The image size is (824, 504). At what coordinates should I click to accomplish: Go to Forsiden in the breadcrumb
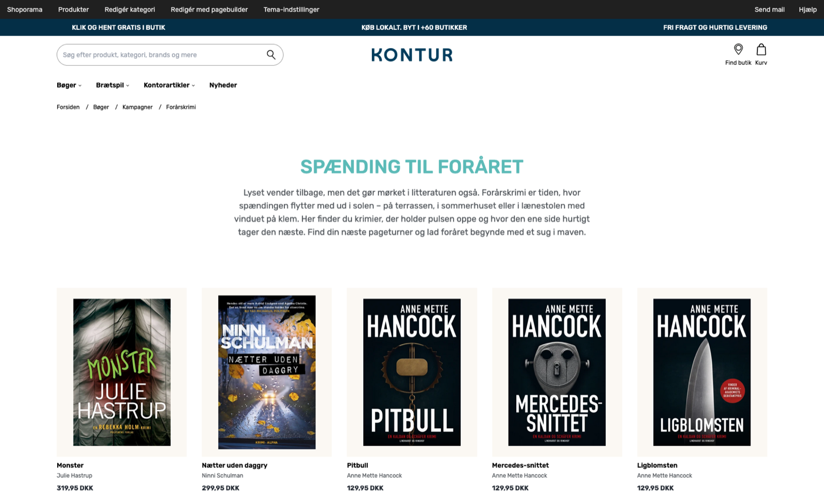(x=68, y=107)
